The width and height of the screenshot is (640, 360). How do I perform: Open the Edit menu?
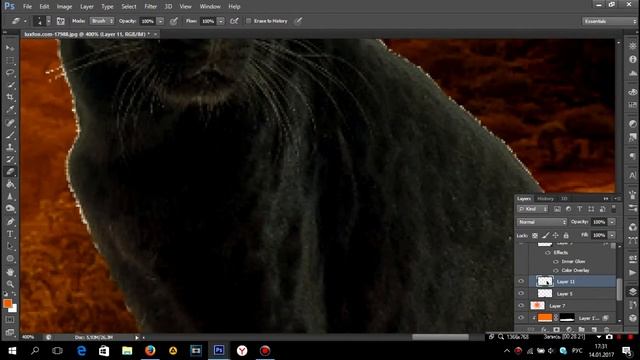(x=44, y=7)
